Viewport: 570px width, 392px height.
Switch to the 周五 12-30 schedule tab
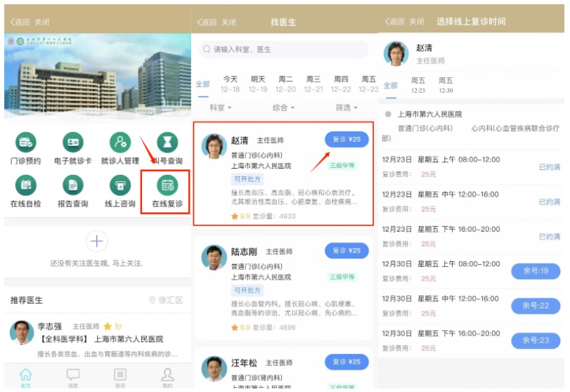[x=446, y=85]
